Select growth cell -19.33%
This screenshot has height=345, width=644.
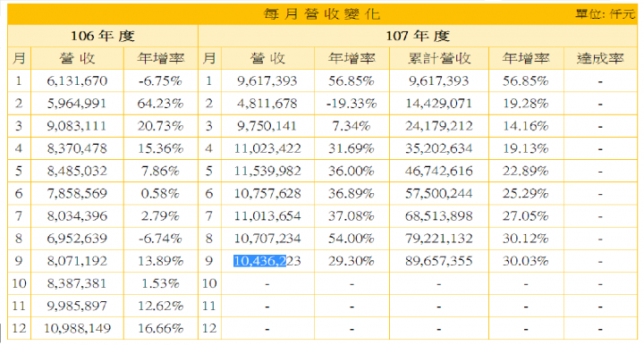tap(352, 104)
